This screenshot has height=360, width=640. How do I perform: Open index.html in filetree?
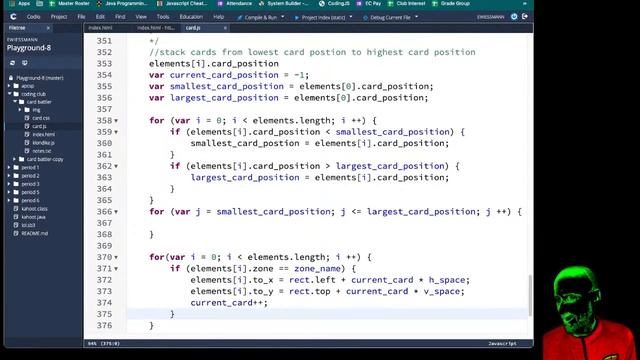43,134
